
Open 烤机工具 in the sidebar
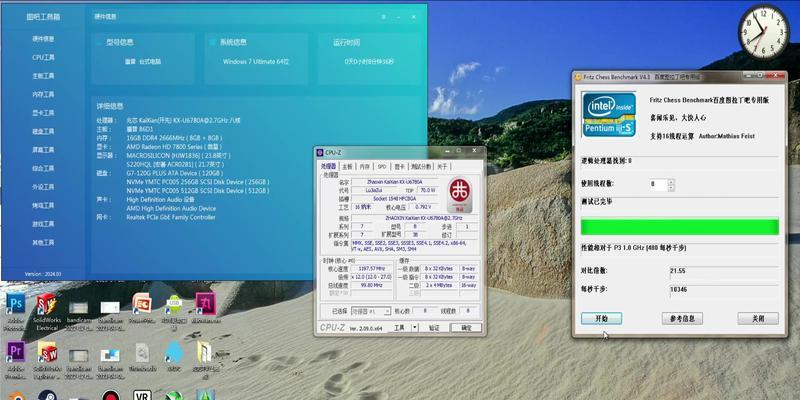(x=43, y=206)
